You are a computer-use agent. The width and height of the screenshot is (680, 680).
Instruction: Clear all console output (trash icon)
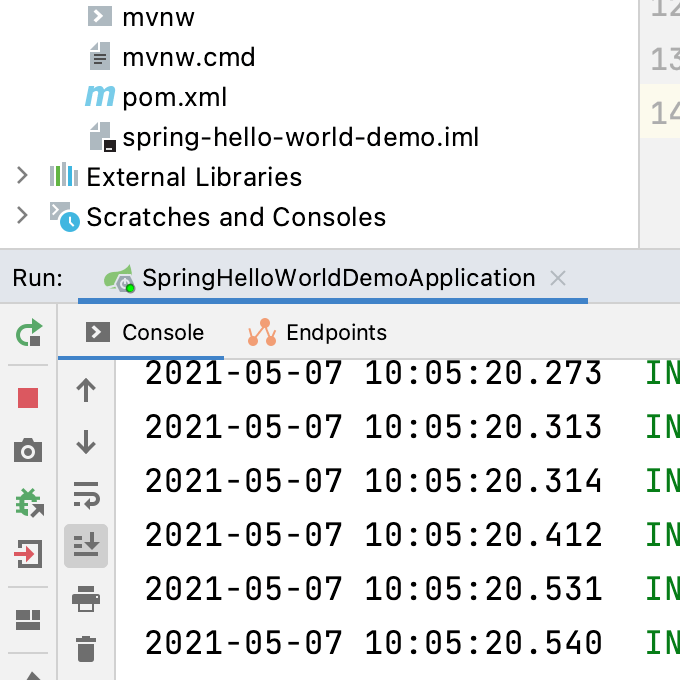point(86,649)
